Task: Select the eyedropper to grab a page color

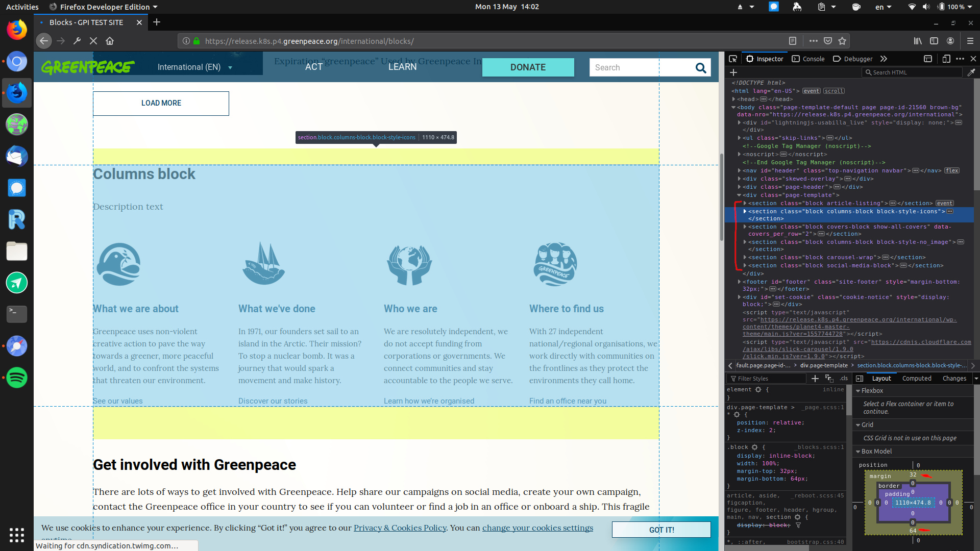Action: (972, 72)
